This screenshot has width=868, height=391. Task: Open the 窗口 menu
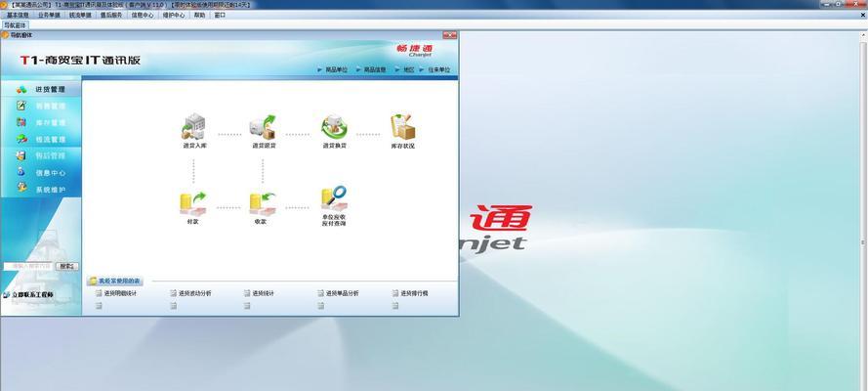tap(220, 15)
